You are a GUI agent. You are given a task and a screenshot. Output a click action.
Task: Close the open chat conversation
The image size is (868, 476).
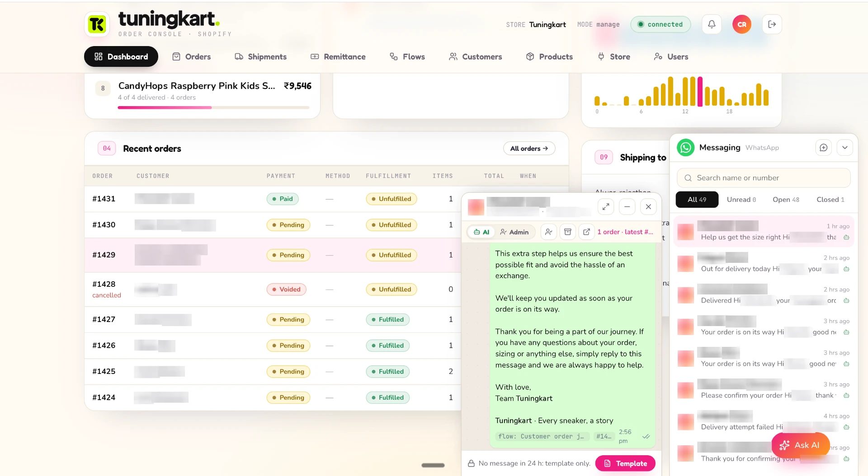[648, 206]
